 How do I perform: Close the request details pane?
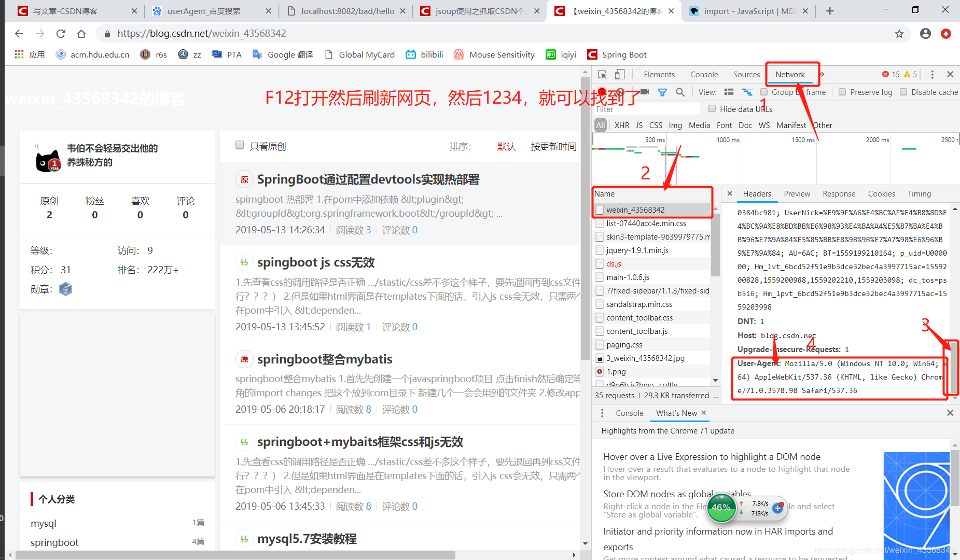730,193
